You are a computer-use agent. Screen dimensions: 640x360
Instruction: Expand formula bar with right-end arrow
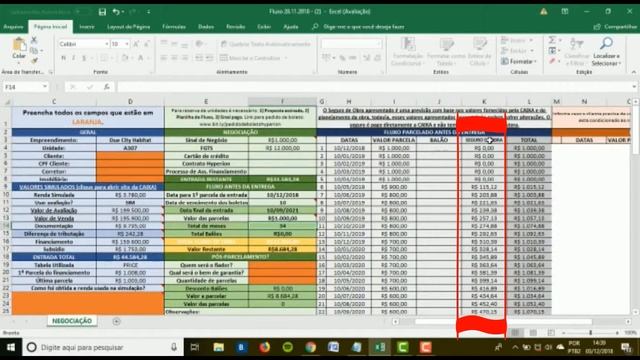[634, 87]
